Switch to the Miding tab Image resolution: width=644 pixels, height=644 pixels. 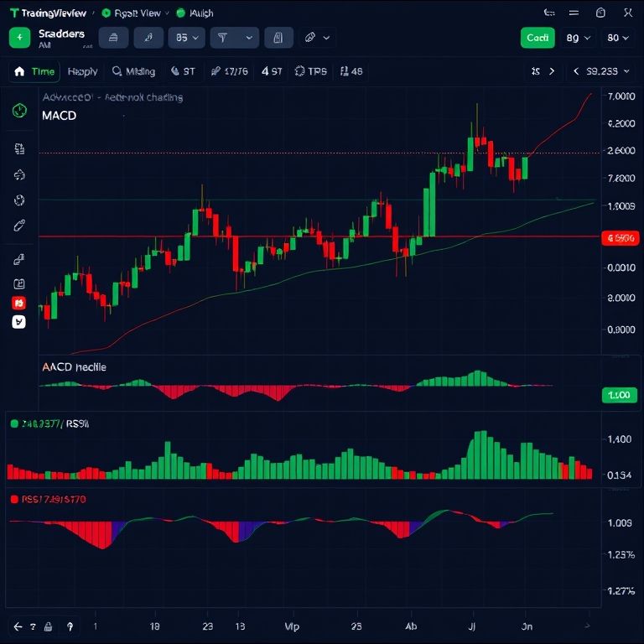[x=133, y=71]
